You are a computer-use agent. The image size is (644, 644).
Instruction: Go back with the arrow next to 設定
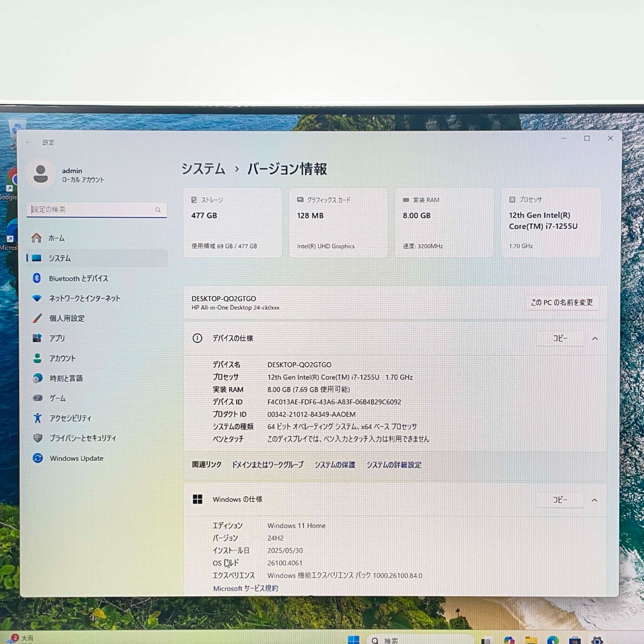(x=29, y=142)
